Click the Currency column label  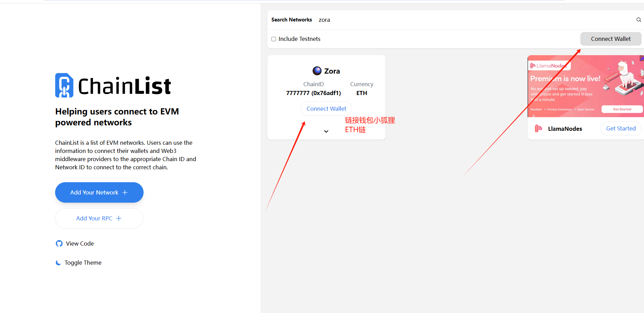click(362, 84)
